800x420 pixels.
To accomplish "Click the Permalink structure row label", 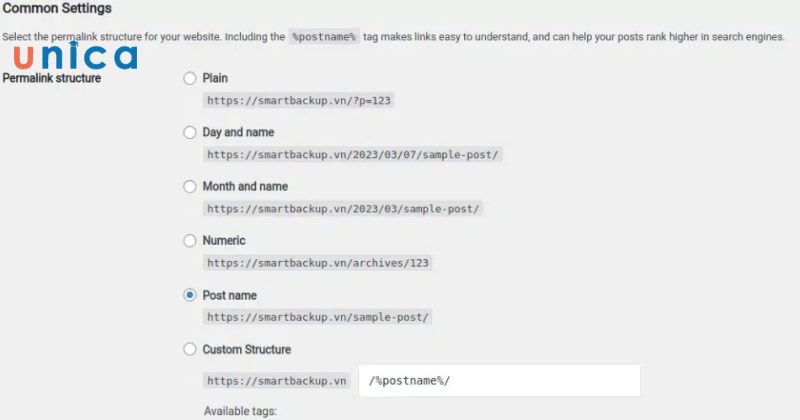I will [52, 78].
